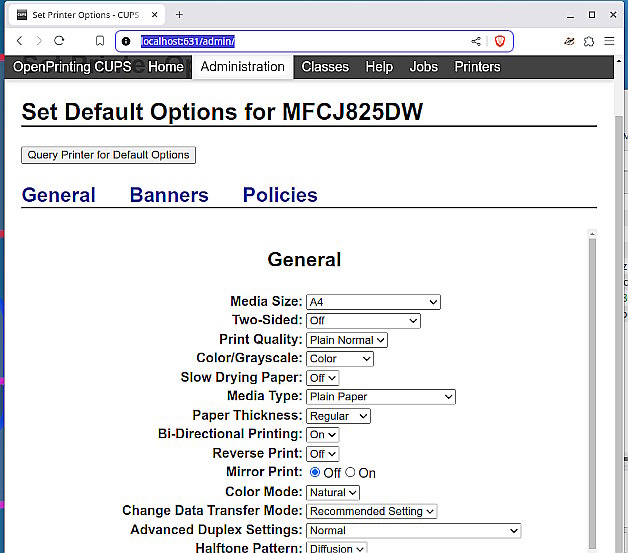This screenshot has height=553, width=628.
Task: Open a new tab with the plus icon
Action: pos(179,15)
